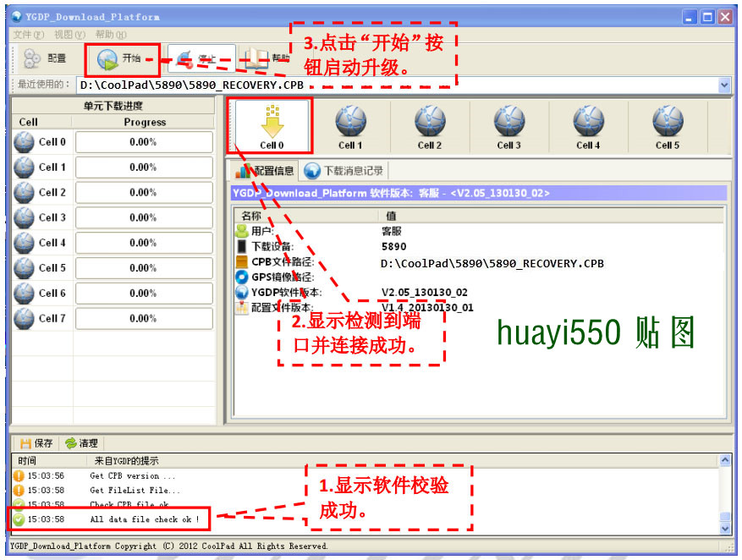Click Cell 3 globe icon in progress list
The image size is (742, 560).
[x=24, y=217]
